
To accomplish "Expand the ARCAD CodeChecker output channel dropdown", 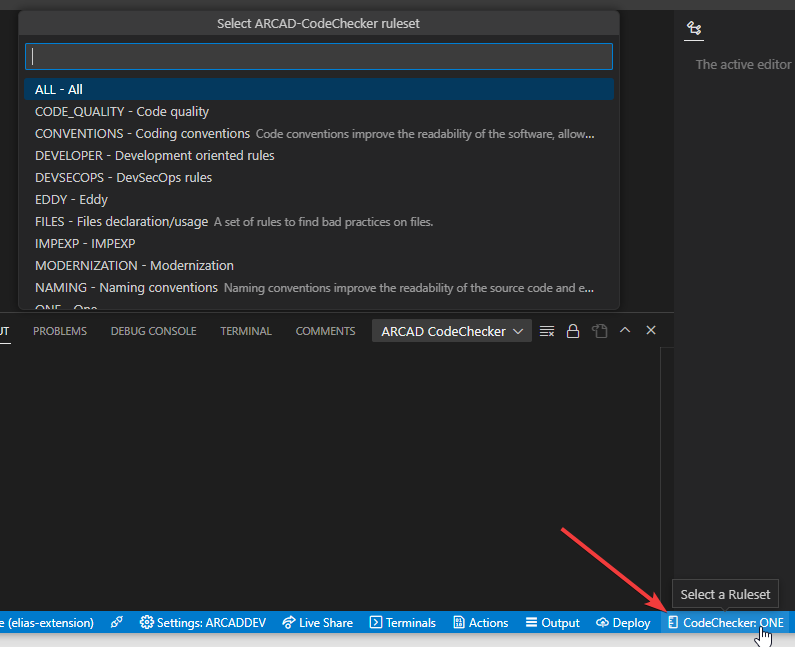I will click(452, 331).
